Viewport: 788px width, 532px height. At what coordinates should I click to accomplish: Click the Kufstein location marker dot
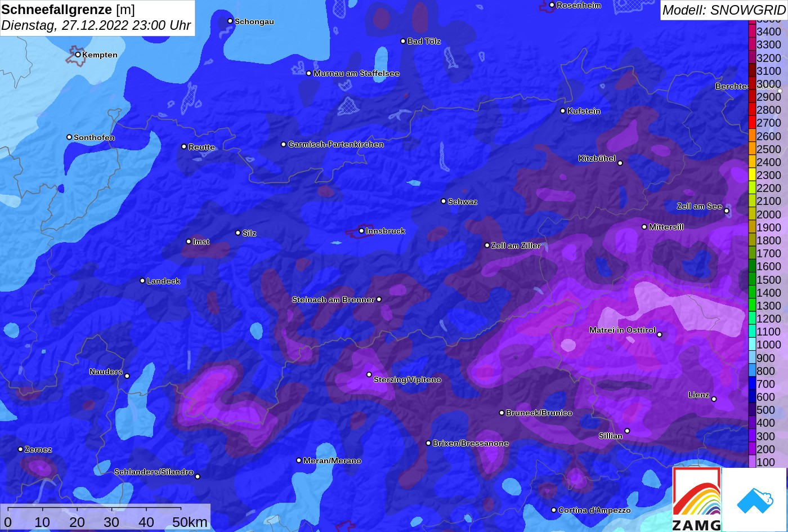[563, 111]
